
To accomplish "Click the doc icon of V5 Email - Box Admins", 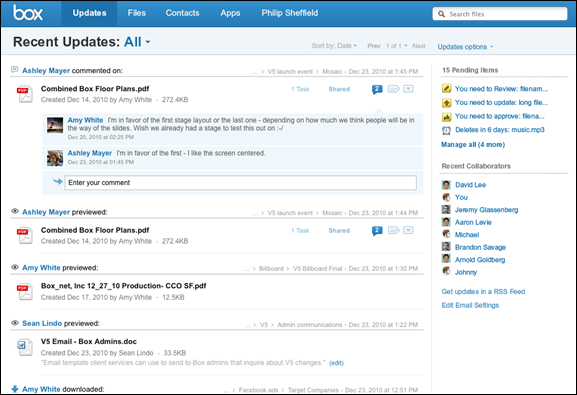I will click(x=25, y=347).
